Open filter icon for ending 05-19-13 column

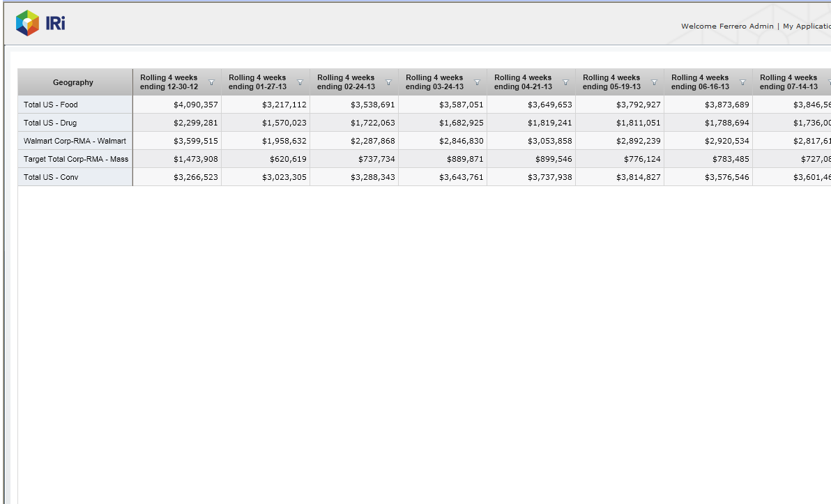tap(654, 82)
